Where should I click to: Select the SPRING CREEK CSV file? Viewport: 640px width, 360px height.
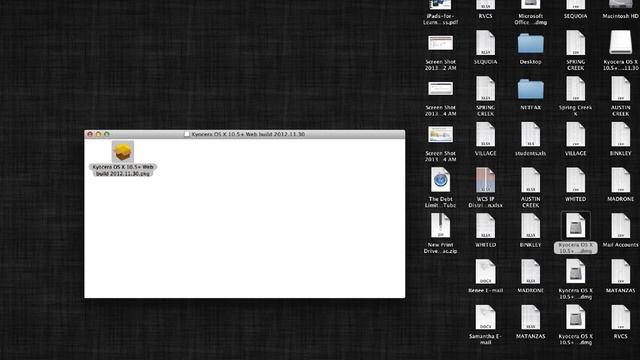pos(576,43)
